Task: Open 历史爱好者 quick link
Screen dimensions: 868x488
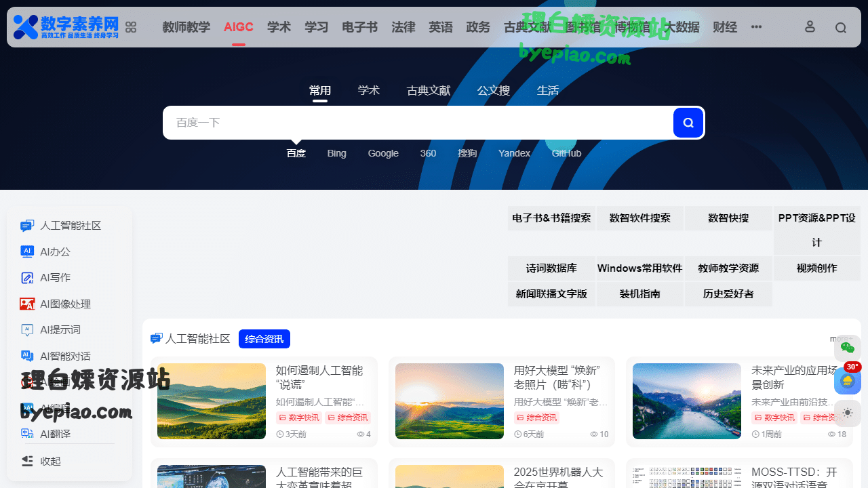Action: pos(728,294)
